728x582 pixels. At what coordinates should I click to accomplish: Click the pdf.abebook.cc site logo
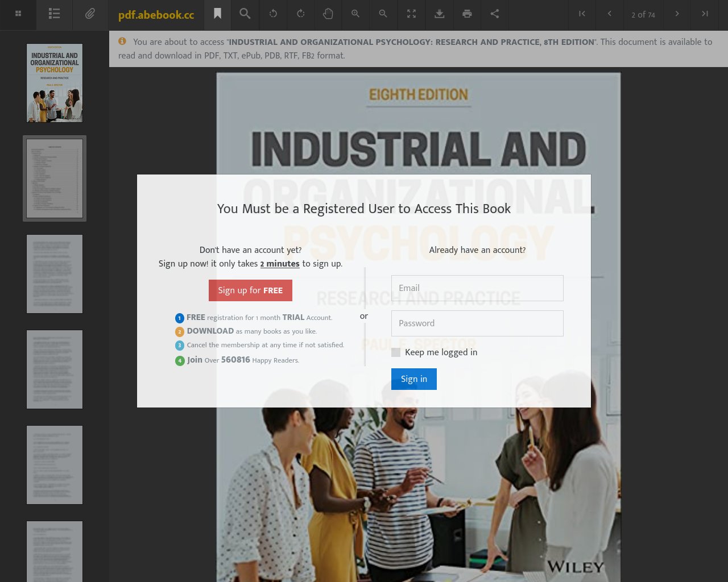coord(156,15)
